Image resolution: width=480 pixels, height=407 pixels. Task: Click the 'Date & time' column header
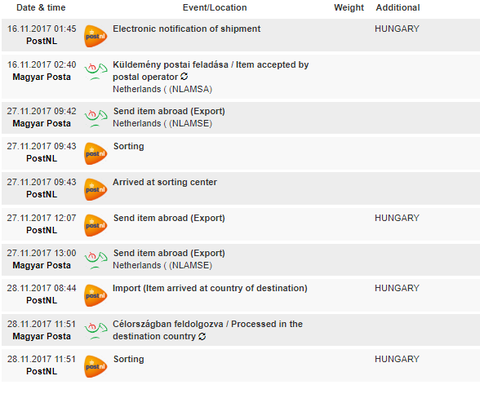pos(41,8)
